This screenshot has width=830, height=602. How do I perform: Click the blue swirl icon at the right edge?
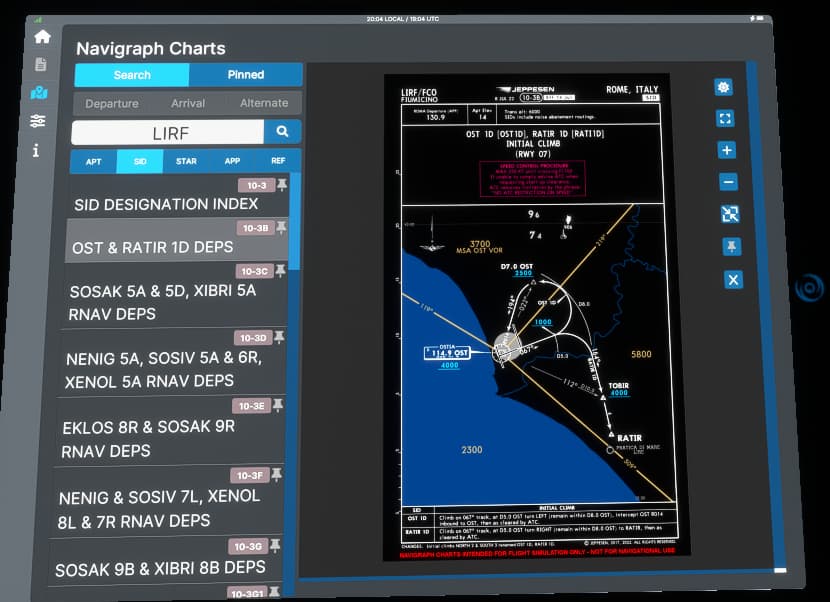coord(810,289)
